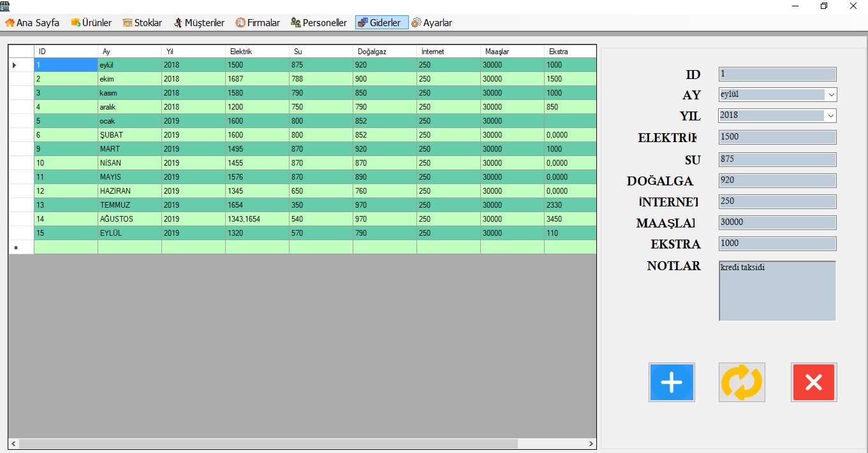Click the Ekstra value '2330'
The width and height of the screenshot is (868, 453).
(x=570, y=205)
